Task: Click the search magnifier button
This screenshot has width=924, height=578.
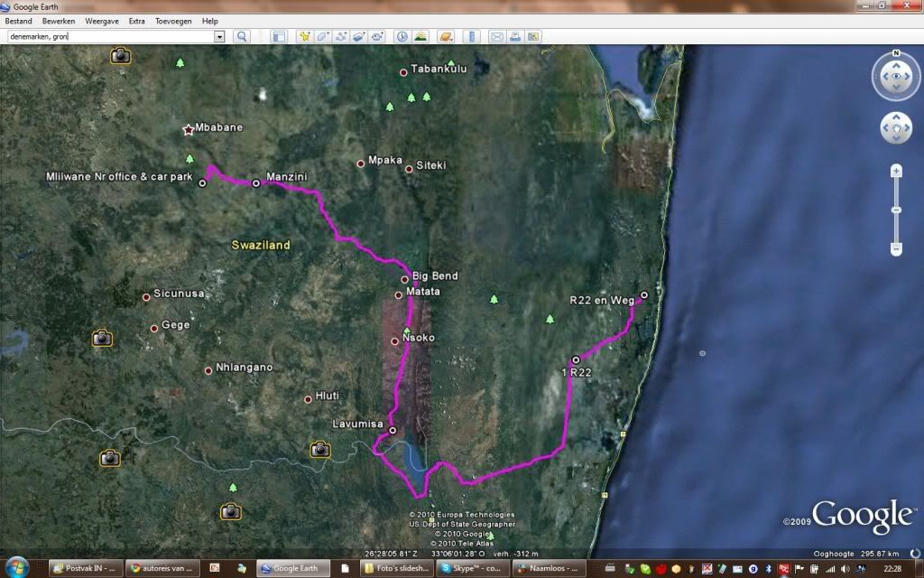Action: coord(242,37)
